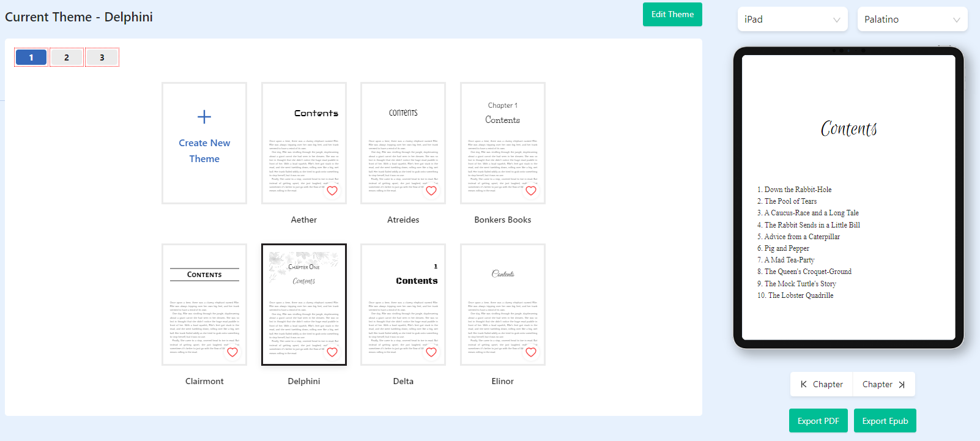Click the Atreides theme name label
980x441 pixels.
point(403,220)
